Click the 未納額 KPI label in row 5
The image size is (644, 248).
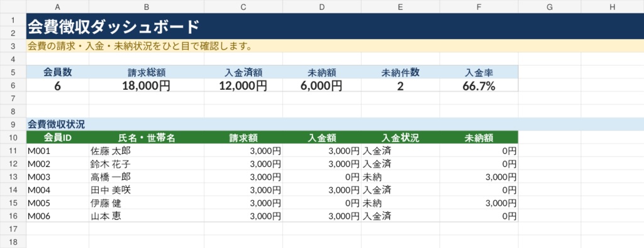pos(322,72)
